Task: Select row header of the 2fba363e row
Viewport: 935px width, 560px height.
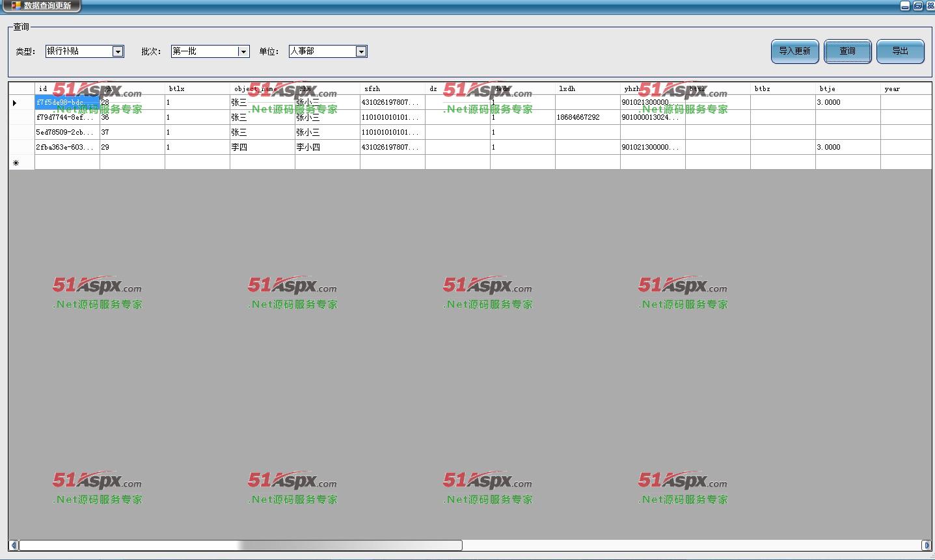Action: [x=21, y=147]
